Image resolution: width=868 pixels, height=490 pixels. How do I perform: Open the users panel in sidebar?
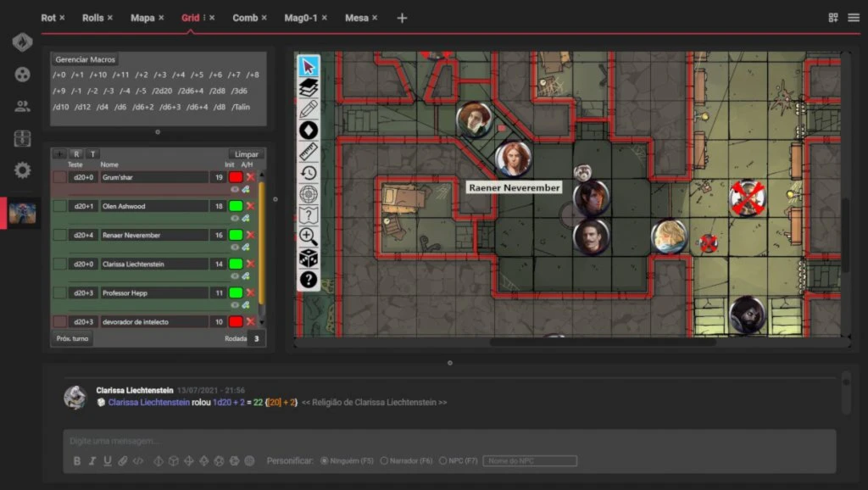[22, 106]
